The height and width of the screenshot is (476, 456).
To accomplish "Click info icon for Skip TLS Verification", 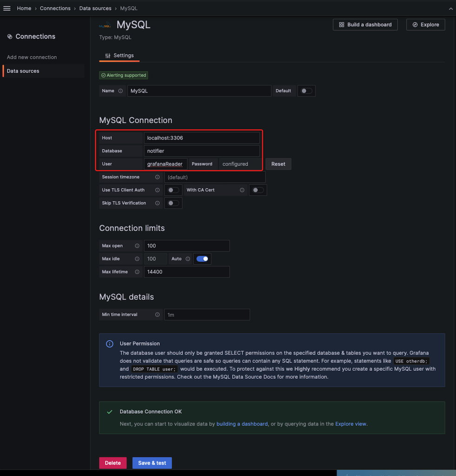I will pyautogui.click(x=157, y=203).
